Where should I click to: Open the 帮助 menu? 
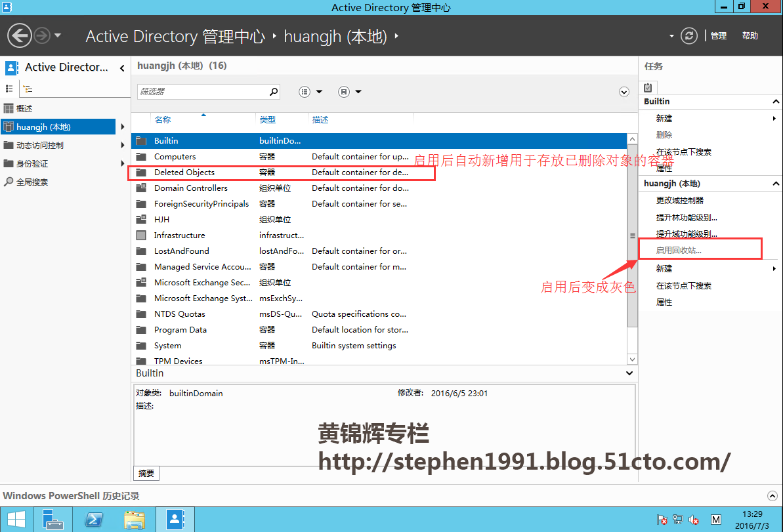(750, 36)
